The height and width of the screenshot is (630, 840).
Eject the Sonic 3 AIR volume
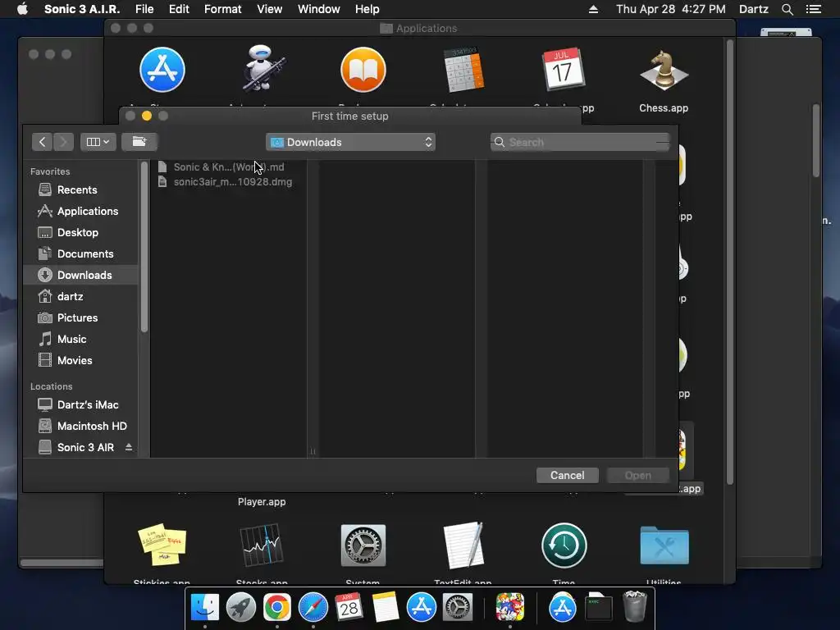pyautogui.click(x=129, y=447)
